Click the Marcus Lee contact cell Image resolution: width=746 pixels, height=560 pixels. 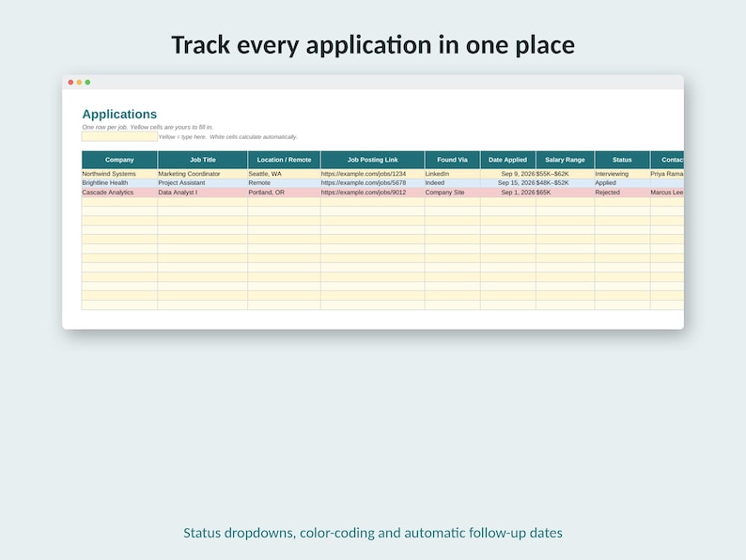click(667, 193)
